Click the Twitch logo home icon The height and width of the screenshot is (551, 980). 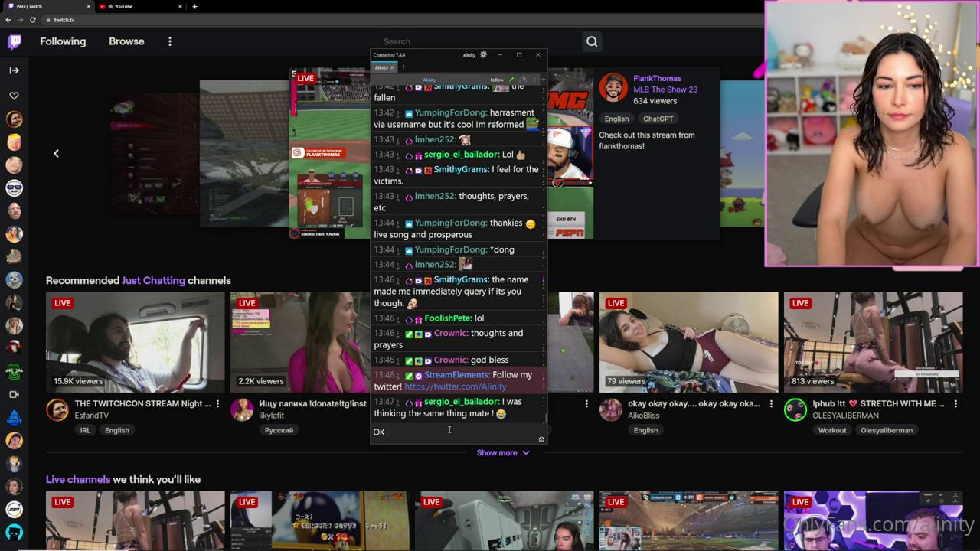coord(15,41)
